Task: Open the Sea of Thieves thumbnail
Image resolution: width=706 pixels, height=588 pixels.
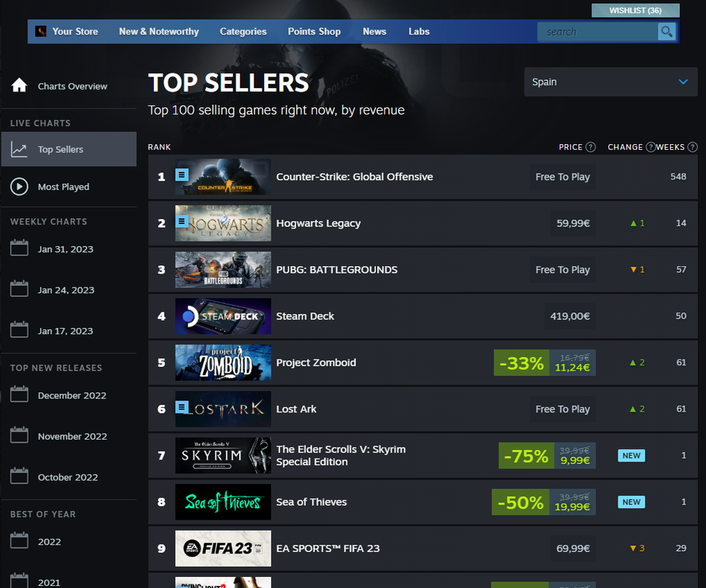Action: pyautogui.click(x=223, y=501)
